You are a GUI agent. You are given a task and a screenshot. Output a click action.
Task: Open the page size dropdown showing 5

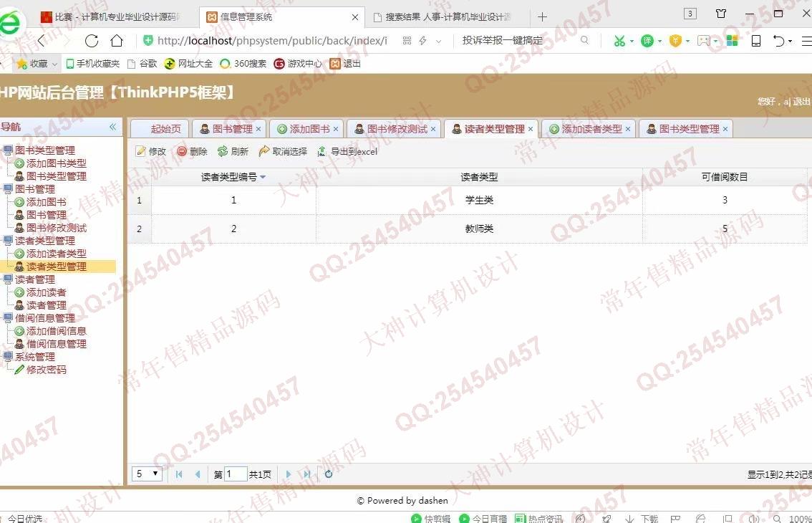click(x=147, y=474)
